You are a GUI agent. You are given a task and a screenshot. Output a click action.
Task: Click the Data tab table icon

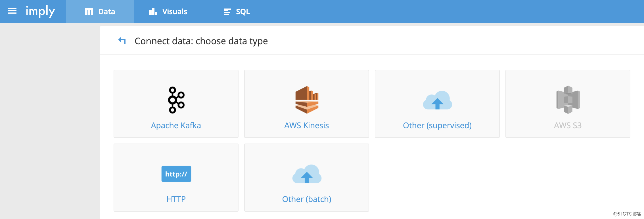click(x=89, y=12)
